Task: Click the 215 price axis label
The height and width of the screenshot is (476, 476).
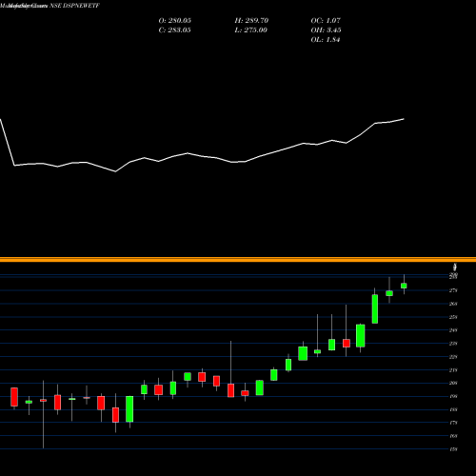Action: [x=453, y=370]
